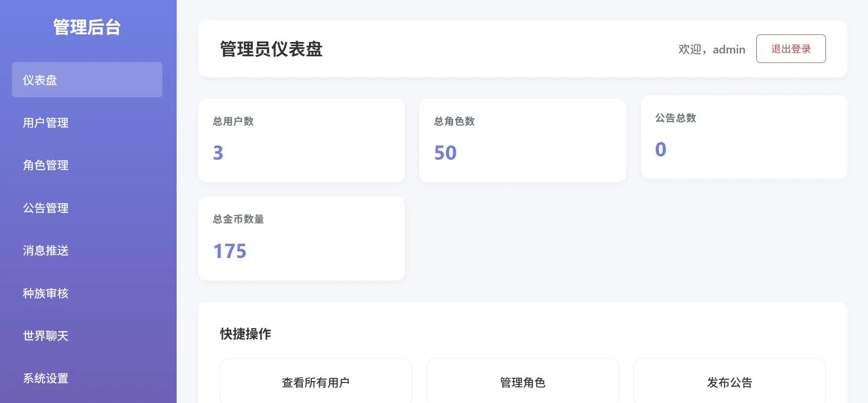The height and width of the screenshot is (403, 868).
Task: Open the 公告管理 page
Action: point(46,208)
